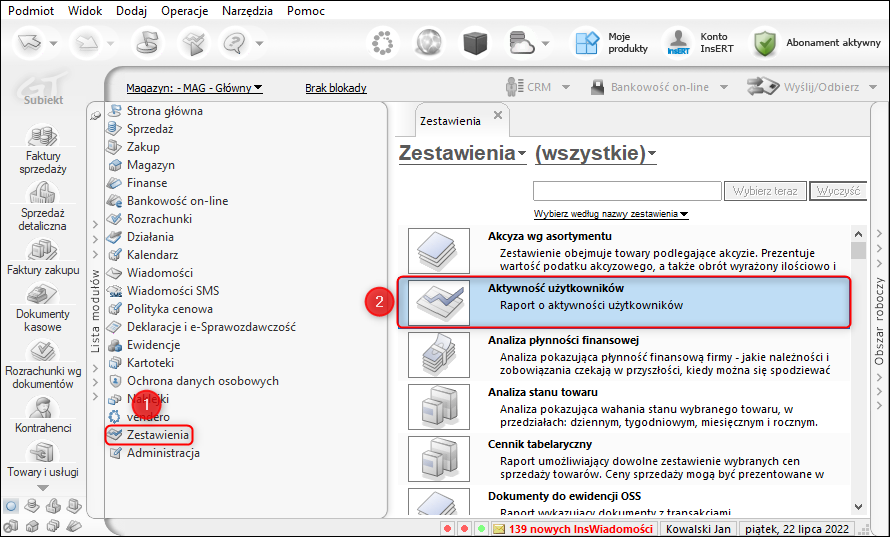
Task: Select Cennik tabelaryczny report
Action: tap(624, 459)
